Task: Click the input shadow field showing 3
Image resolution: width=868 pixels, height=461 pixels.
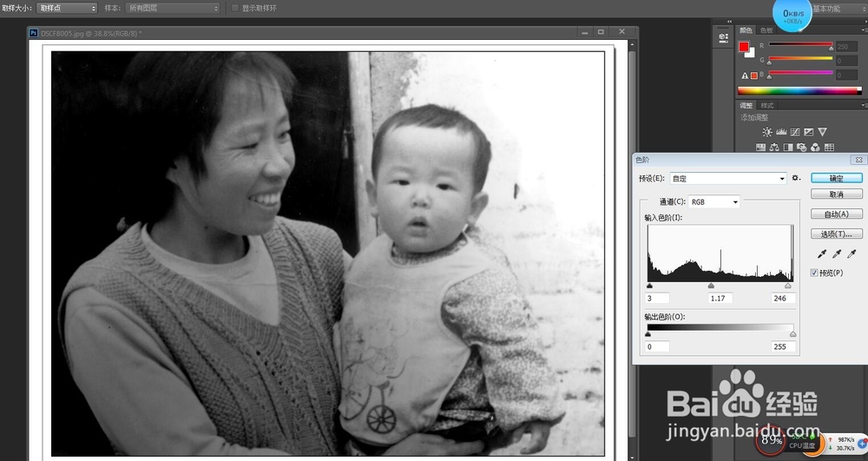Action: pos(658,299)
